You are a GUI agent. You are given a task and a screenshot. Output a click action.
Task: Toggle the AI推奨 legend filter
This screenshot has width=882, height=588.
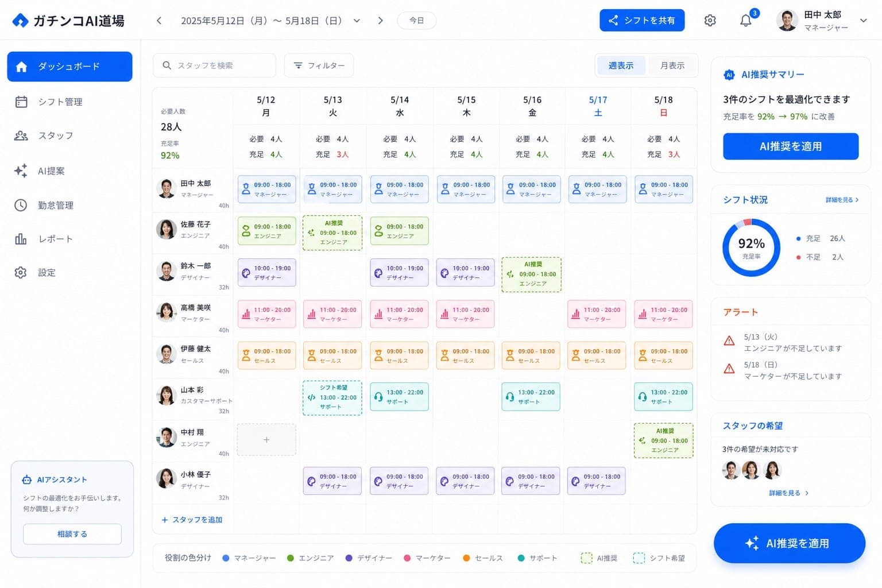pyautogui.click(x=599, y=558)
